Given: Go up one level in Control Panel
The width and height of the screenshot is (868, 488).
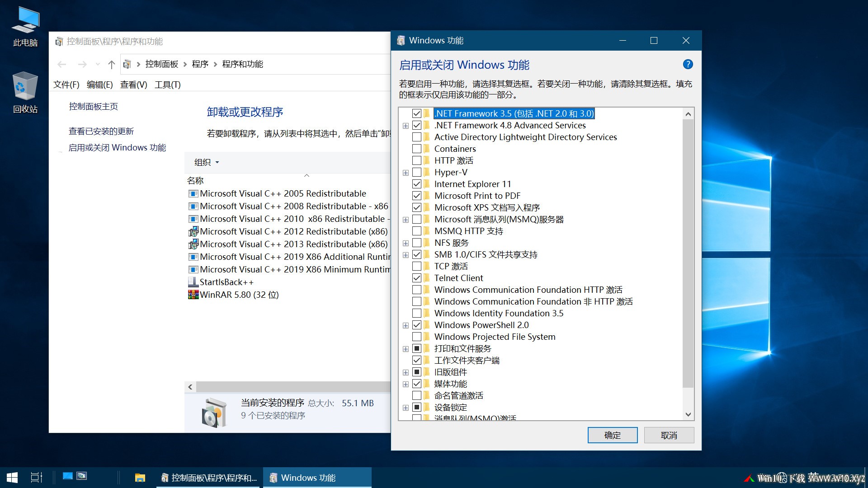Looking at the screenshot, I should [112, 64].
